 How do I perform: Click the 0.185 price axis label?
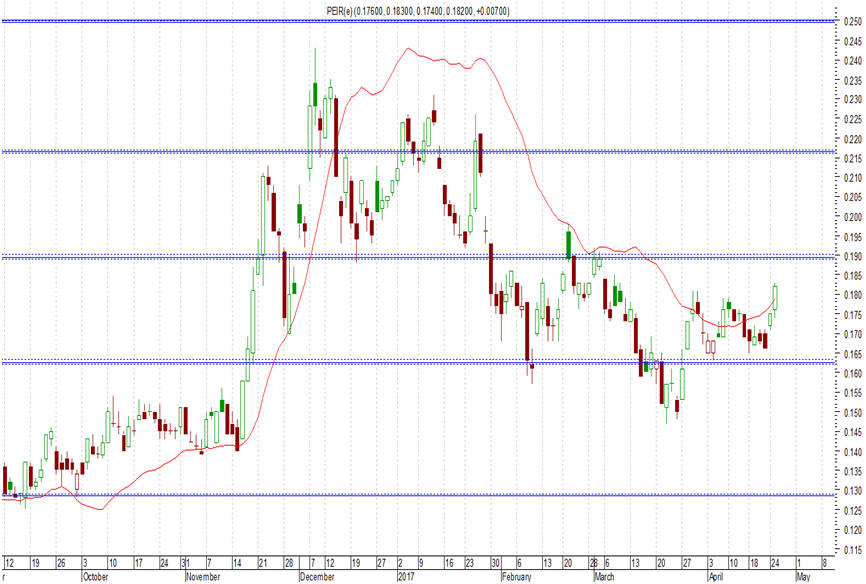853,276
